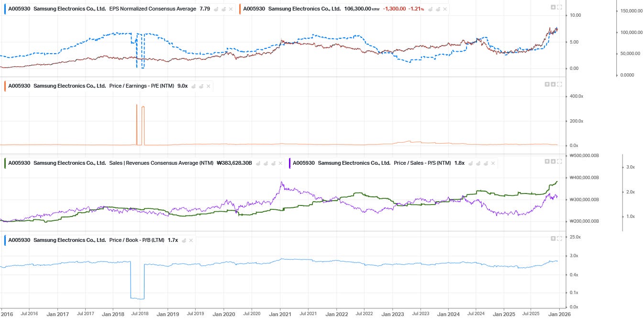
Task: Move the Sales and P/S panel up
Action: (547, 161)
